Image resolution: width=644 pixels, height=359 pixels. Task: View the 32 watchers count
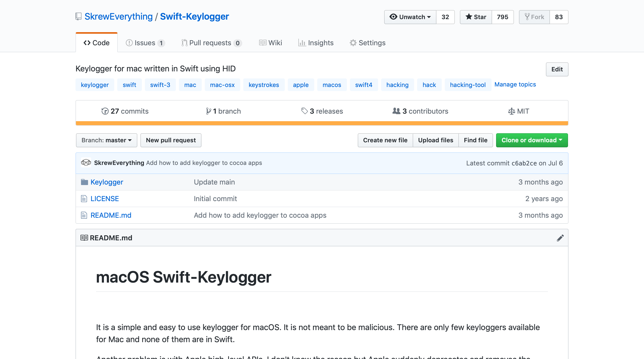(x=445, y=17)
